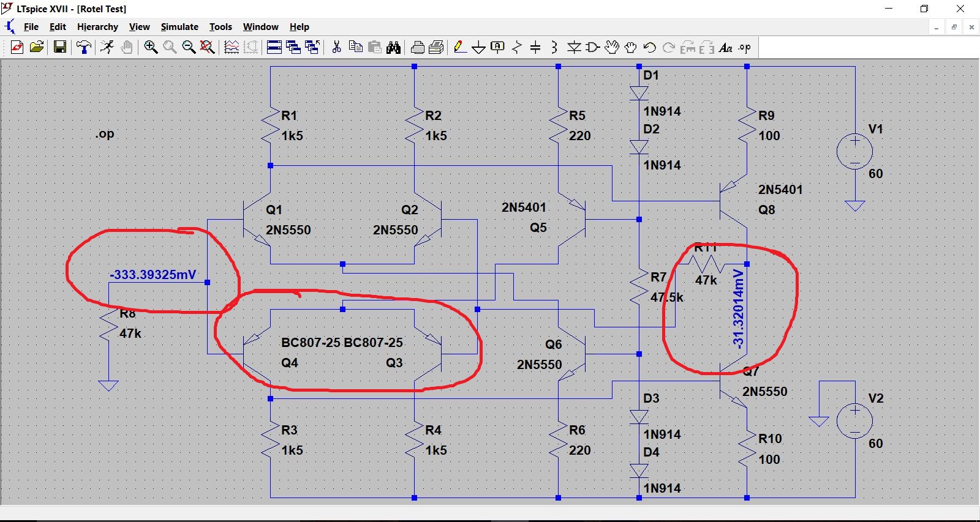
Task: Select the Move open-hand tool
Action: tap(612, 47)
